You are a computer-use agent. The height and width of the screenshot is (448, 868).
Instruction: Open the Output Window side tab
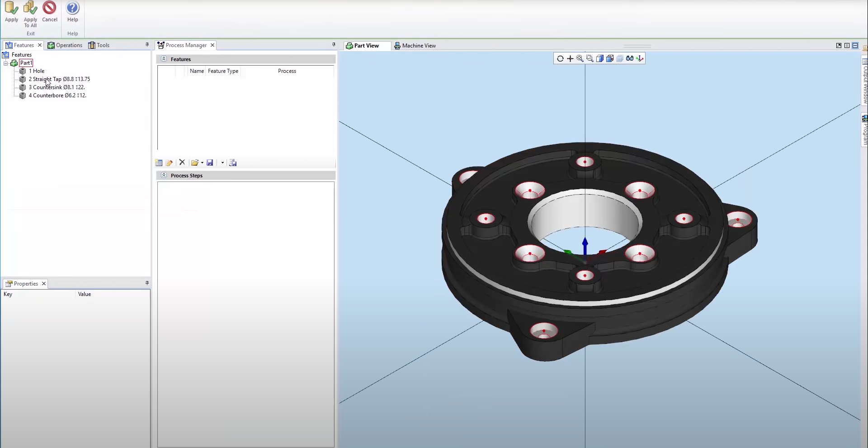point(864,81)
